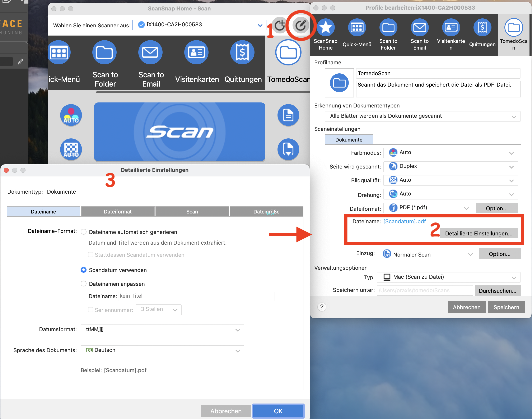This screenshot has width=532, height=419.
Task: Choose ScanSnap Home star icon in profile editor
Action: click(326, 27)
